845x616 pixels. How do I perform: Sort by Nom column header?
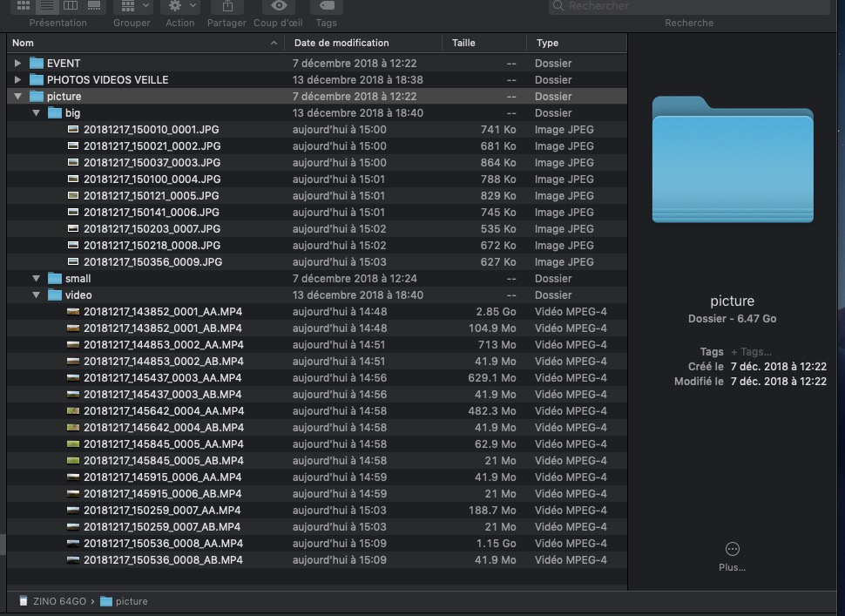click(x=145, y=43)
